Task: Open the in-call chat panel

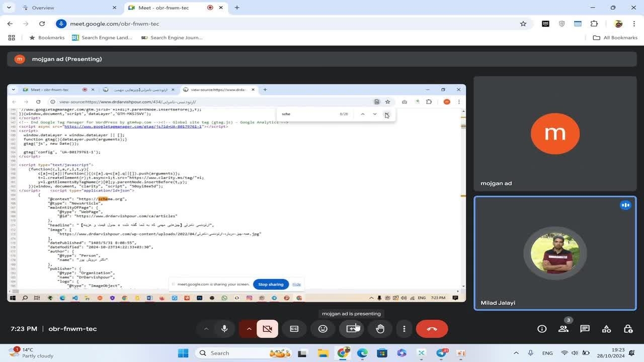Action: tap(585, 329)
